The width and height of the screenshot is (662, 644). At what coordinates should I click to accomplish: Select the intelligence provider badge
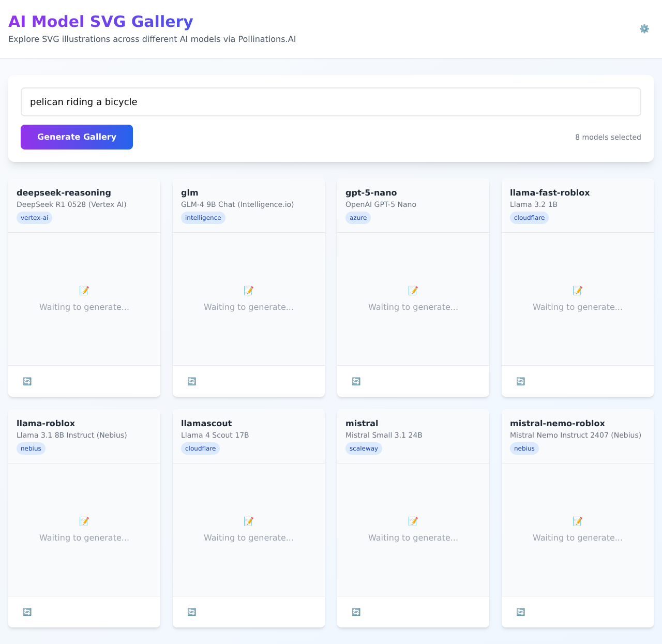coord(203,218)
